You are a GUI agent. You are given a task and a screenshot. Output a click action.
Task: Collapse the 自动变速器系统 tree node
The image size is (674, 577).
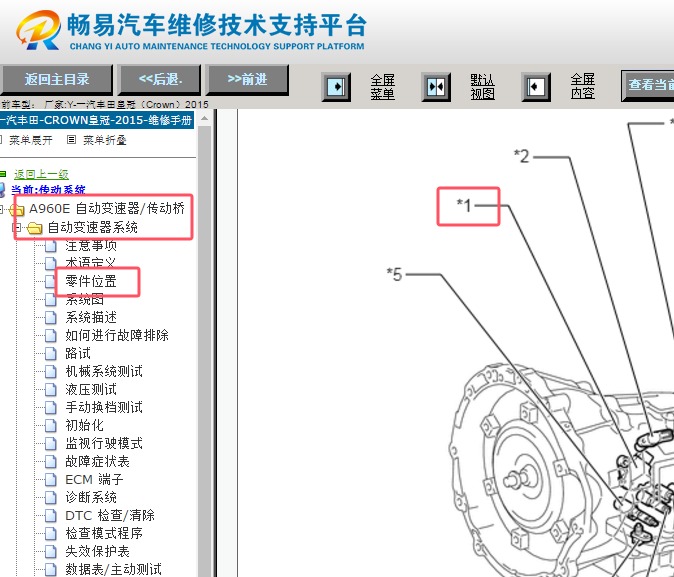(16, 227)
